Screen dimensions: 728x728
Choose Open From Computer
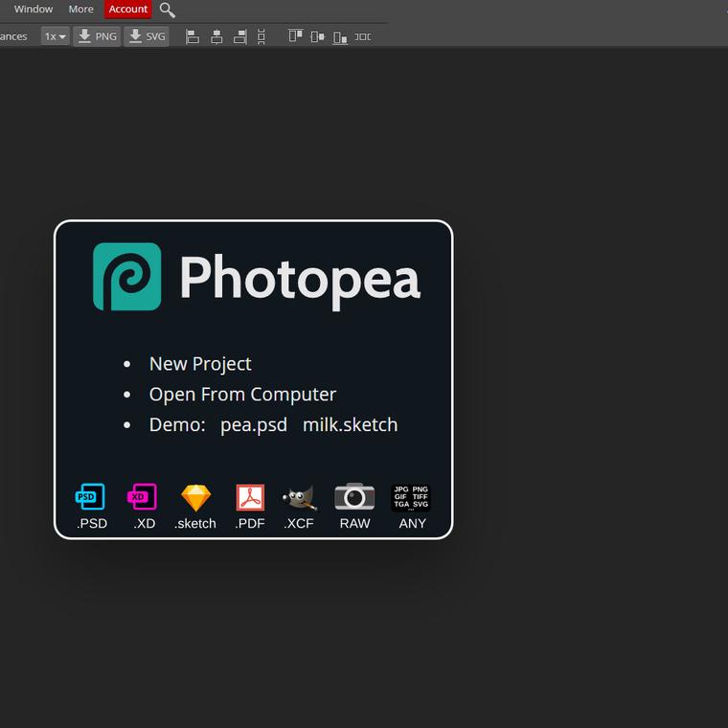242,395
